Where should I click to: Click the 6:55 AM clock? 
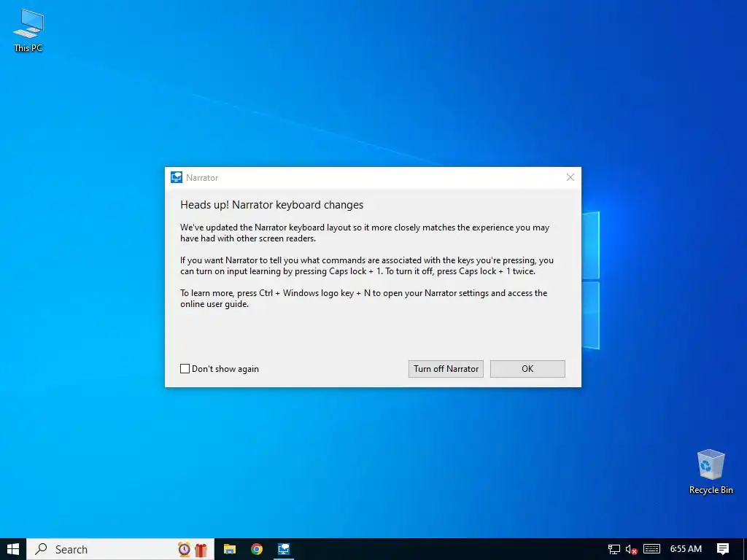click(x=686, y=549)
